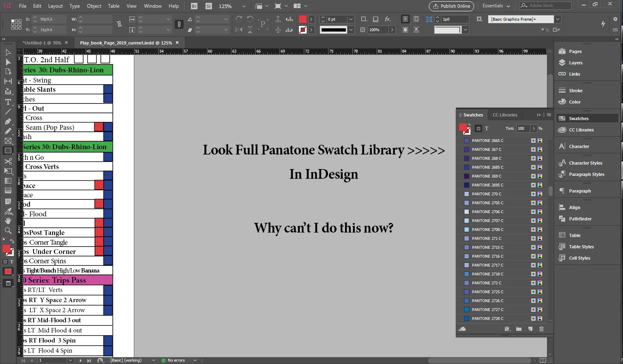Select the Rectangle Frame tool
The image size is (623, 364).
pos(8,141)
